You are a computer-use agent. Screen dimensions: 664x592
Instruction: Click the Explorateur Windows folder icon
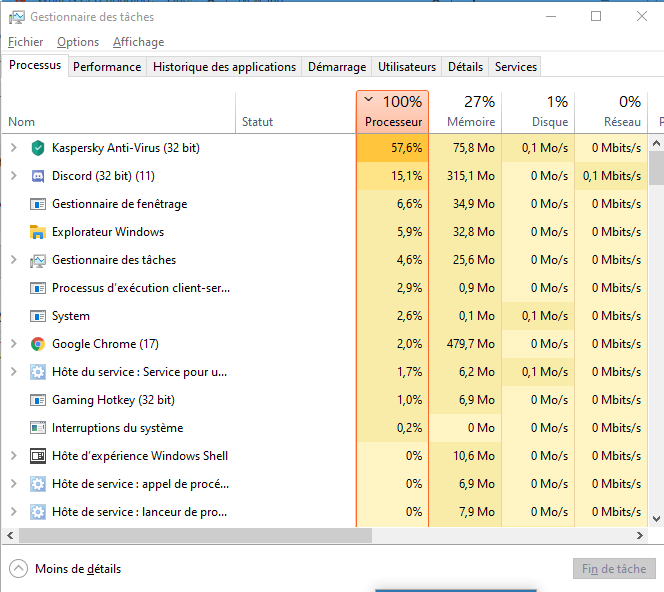click(38, 232)
